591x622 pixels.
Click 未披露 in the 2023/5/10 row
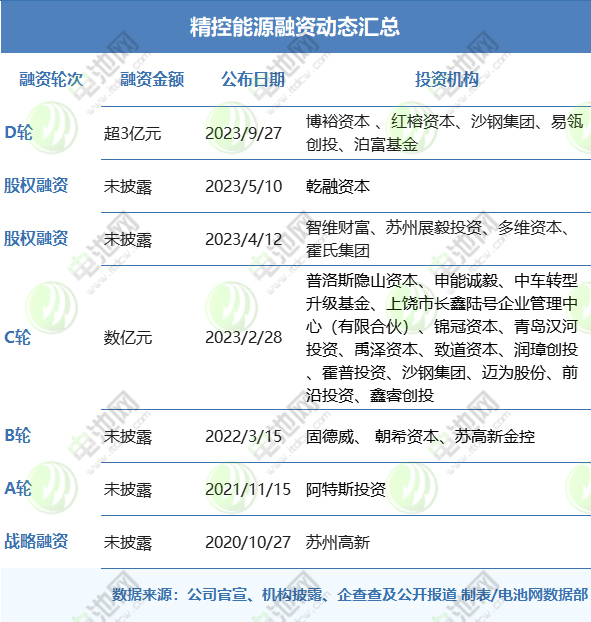[x=128, y=187]
